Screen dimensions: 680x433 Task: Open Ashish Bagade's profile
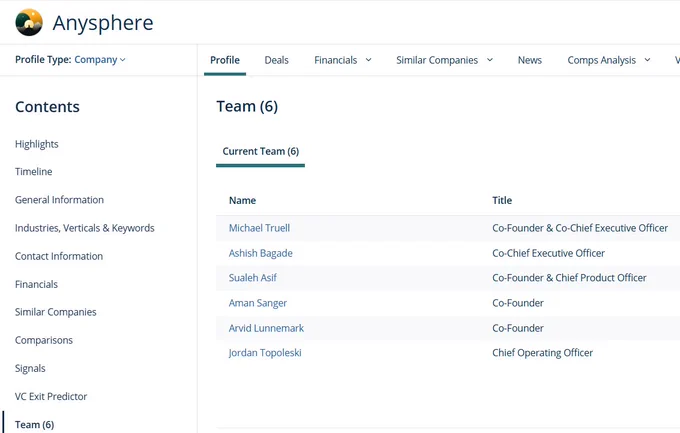coord(261,253)
